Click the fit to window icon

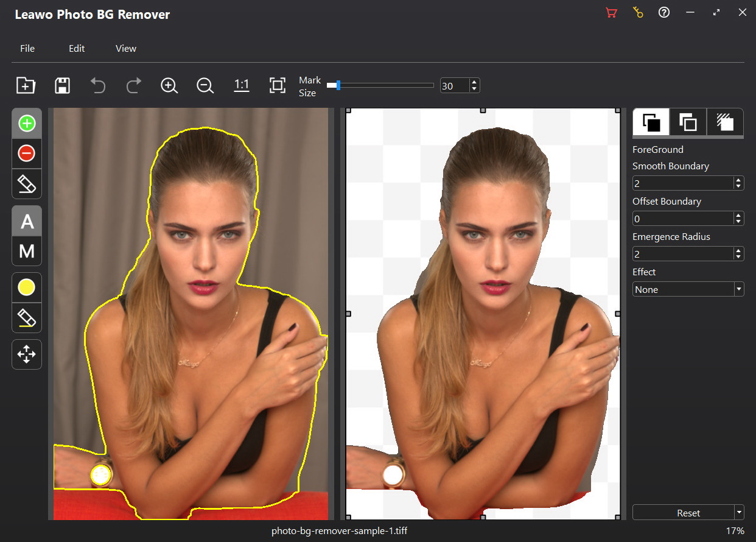click(x=278, y=85)
